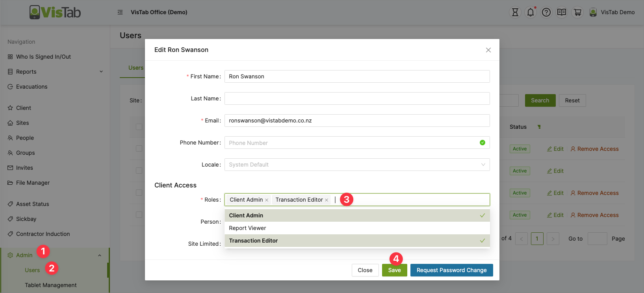This screenshot has height=293, width=644.
Task: Toggle the select-all checkbox in table header
Action: (139, 127)
